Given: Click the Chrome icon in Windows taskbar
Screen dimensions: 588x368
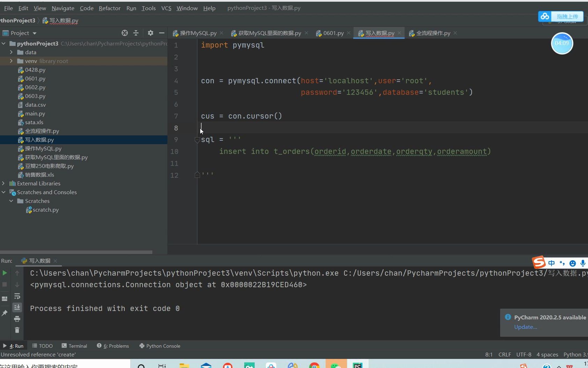Looking at the screenshot, I should 314,365.
